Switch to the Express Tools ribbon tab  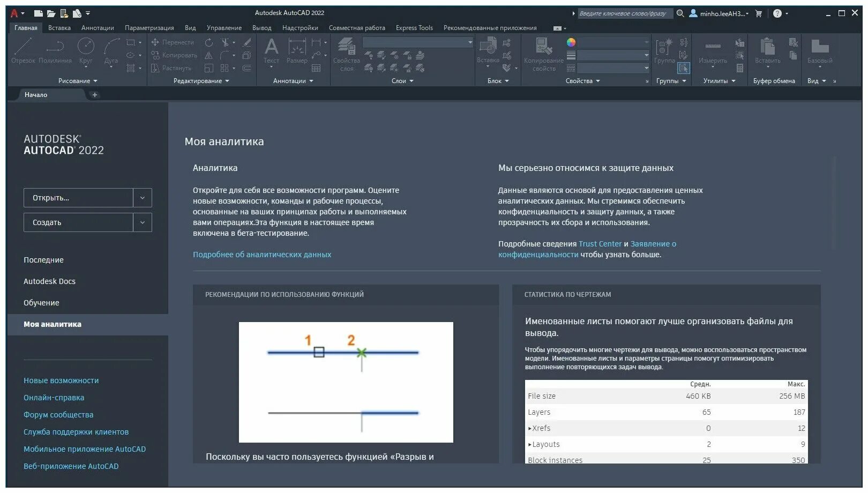click(414, 28)
